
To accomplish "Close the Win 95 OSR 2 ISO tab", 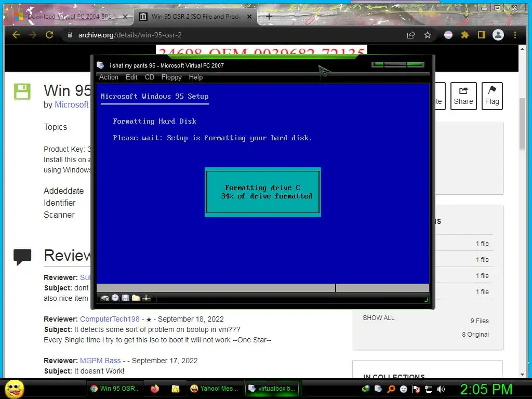I will pyautogui.click(x=249, y=16).
